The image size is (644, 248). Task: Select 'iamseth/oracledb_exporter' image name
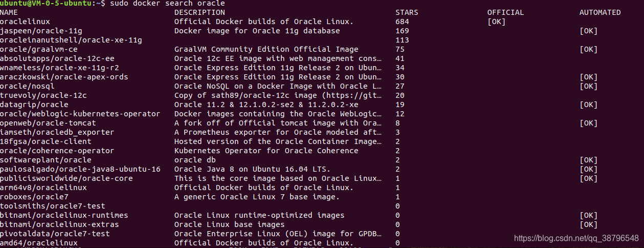click(x=57, y=132)
